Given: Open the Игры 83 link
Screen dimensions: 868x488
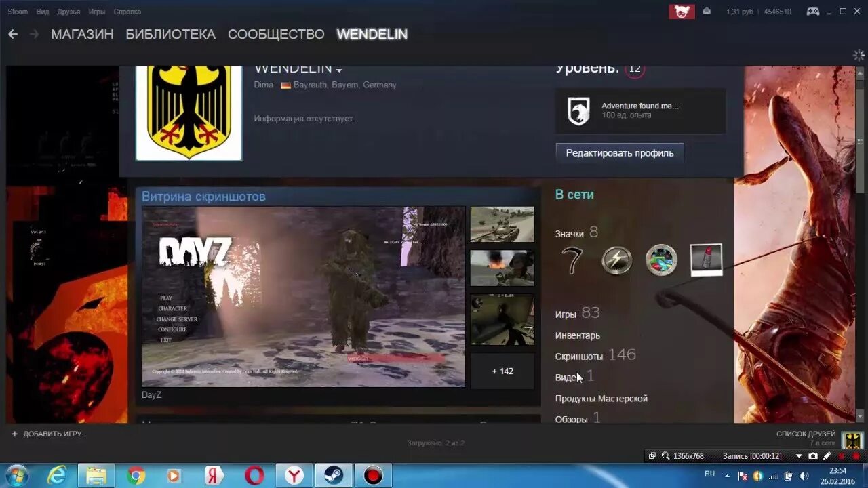Looking at the screenshot, I should (x=578, y=313).
